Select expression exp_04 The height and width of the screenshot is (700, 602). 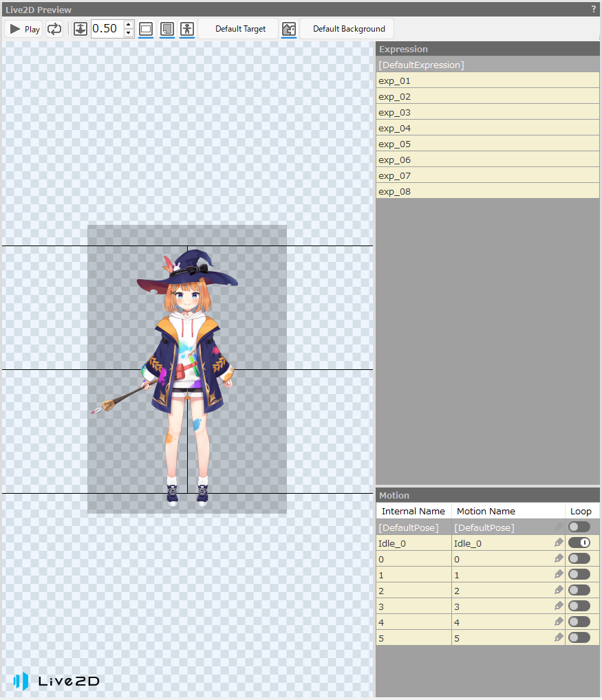tap(488, 128)
